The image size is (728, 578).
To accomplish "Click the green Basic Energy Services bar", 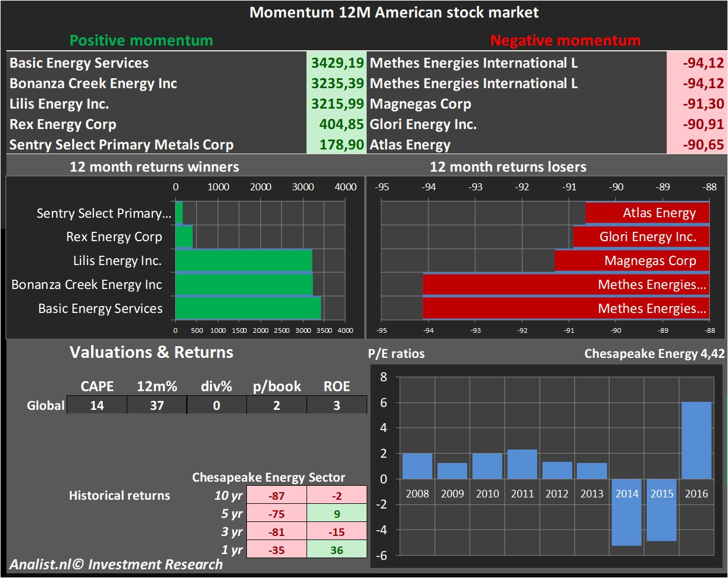I will tap(248, 308).
